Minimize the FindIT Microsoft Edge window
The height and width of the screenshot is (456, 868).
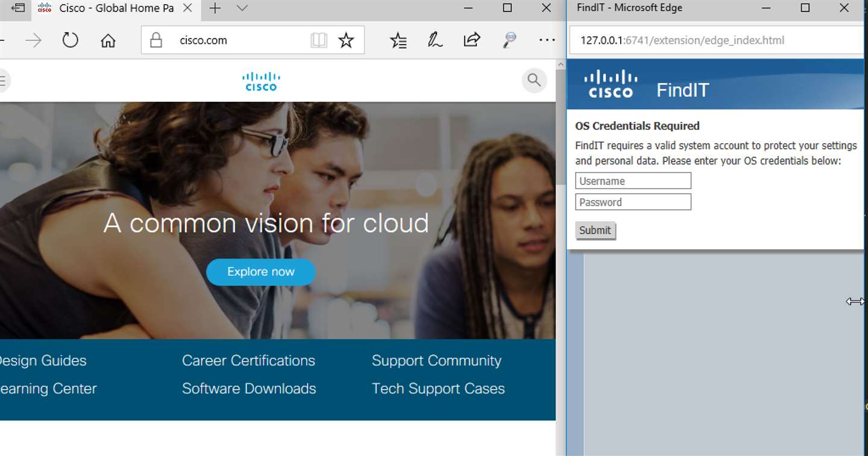click(x=766, y=8)
